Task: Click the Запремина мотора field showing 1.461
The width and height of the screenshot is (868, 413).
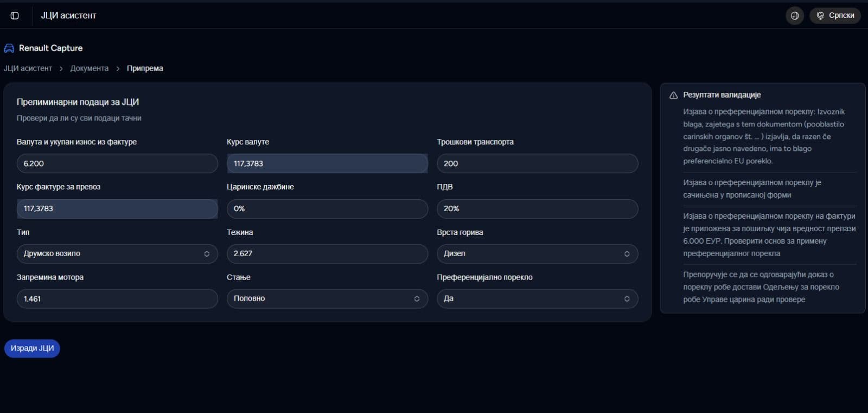Action: click(x=117, y=299)
